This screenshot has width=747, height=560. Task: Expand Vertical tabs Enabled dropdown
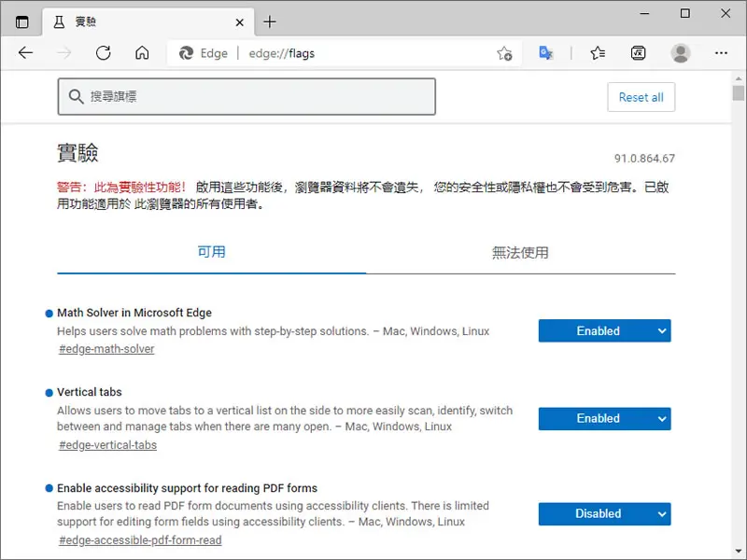(x=604, y=418)
